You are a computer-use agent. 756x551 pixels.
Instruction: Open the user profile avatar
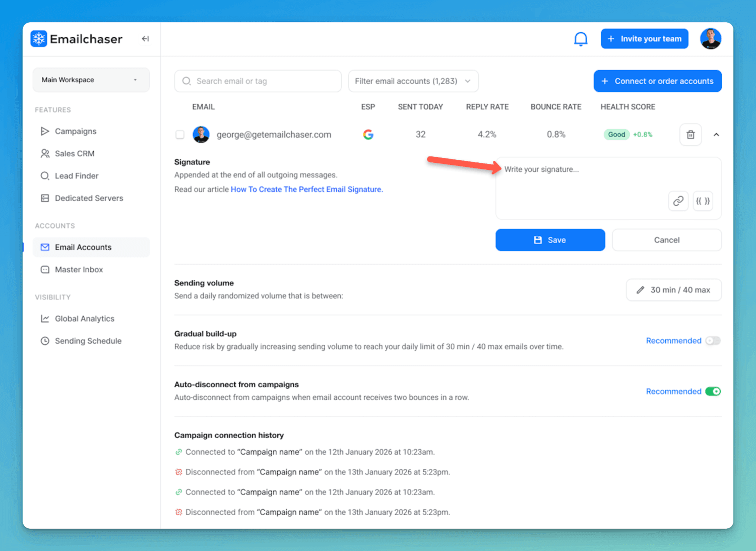[710, 39]
